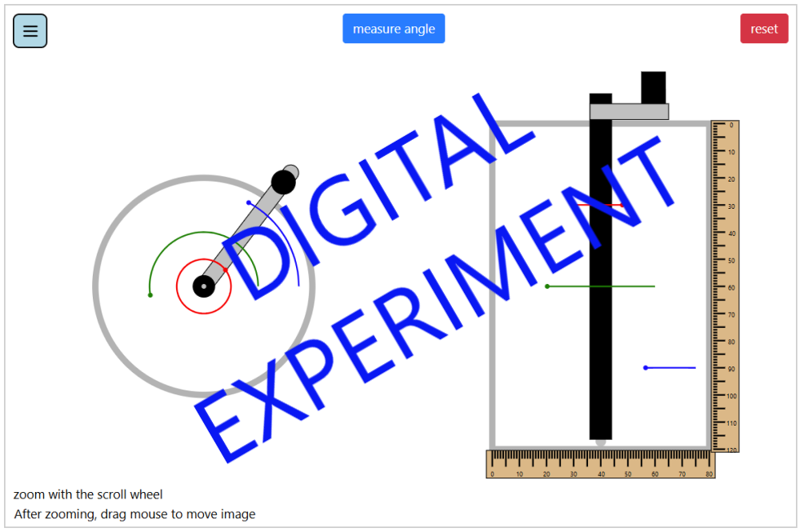Open the hamburger menu
800x532 pixels.
point(30,31)
